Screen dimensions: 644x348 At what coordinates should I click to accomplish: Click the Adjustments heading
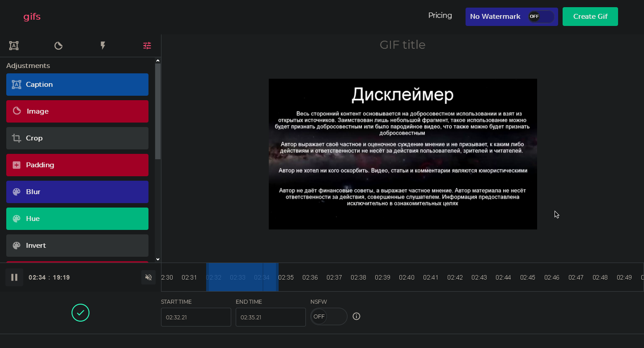coord(28,66)
